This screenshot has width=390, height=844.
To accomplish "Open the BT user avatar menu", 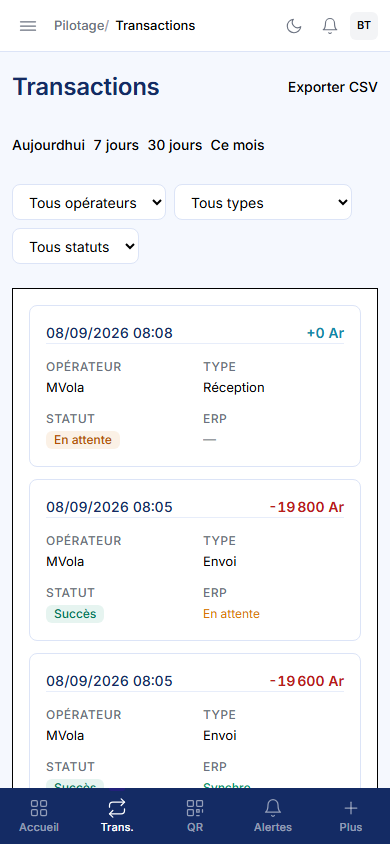I will 364,26.
